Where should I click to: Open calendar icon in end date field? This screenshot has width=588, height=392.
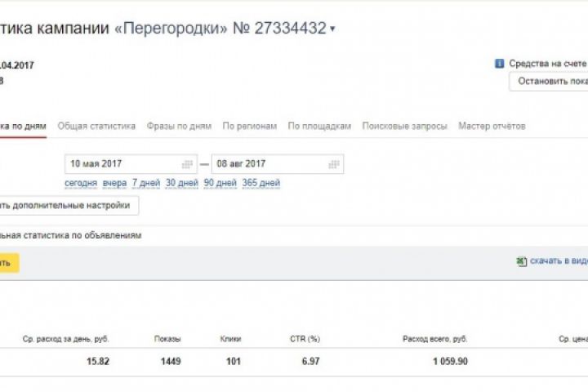pyautogui.click(x=333, y=164)
